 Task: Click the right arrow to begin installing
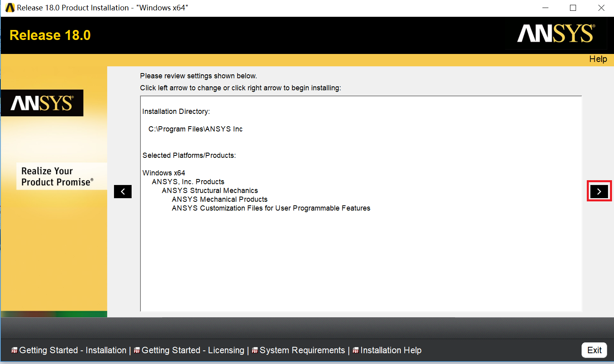pos(599,191)
